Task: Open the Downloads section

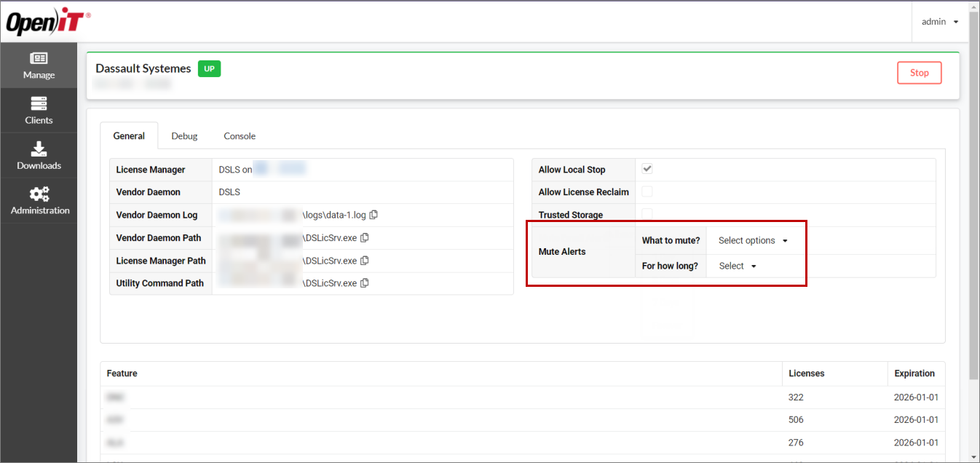Action: pos(39,155)
